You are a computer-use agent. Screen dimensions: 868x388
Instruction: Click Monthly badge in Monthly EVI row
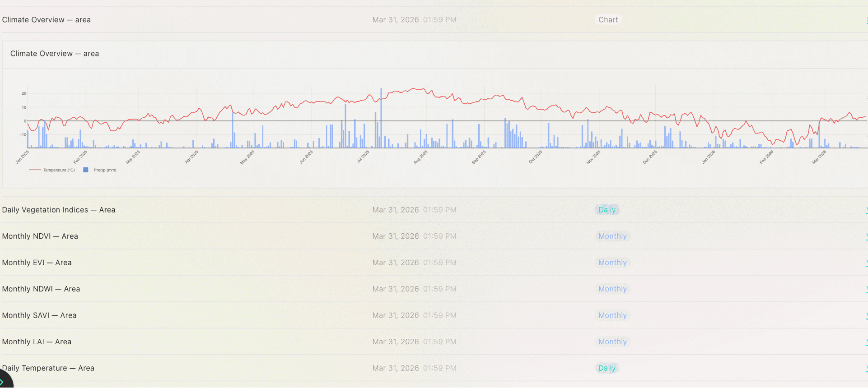[x=612, y=263]
